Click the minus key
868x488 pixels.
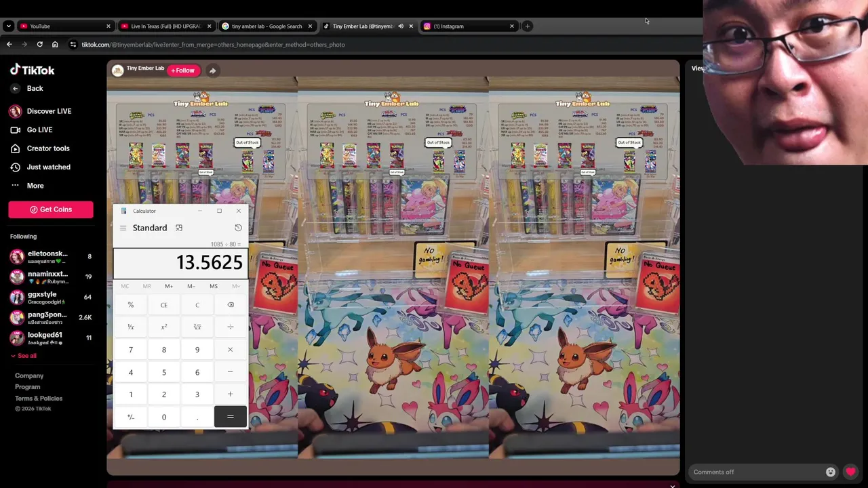pos(231,372)
